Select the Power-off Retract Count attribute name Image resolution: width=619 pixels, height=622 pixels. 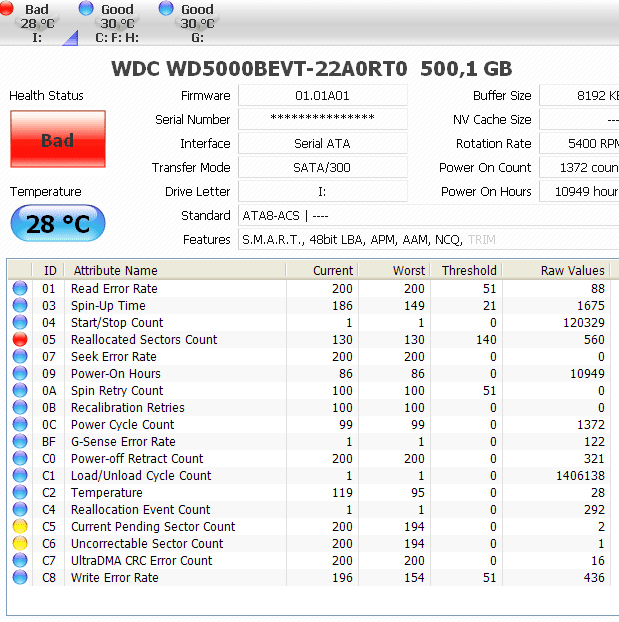pyautogui.click(x=137, y=459)
